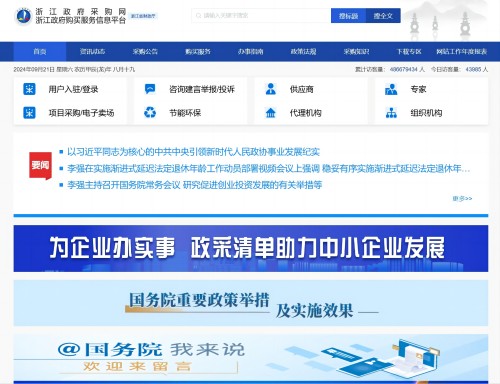The height and width of the screenshot is (384, 500).
Task: Click the 浙江政府采购网 logo emblem
Action: coord(23,16)
